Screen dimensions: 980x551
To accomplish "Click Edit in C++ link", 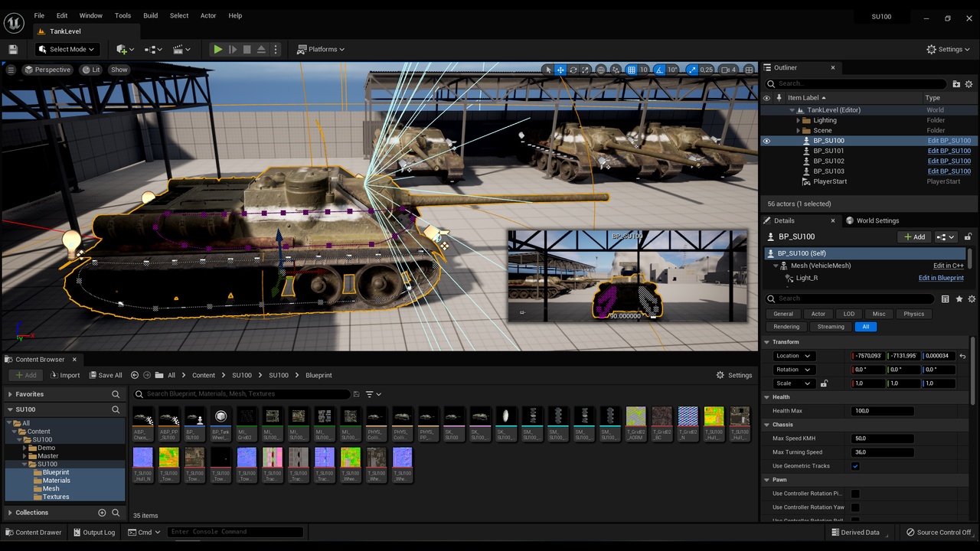I will click(948, 266).
